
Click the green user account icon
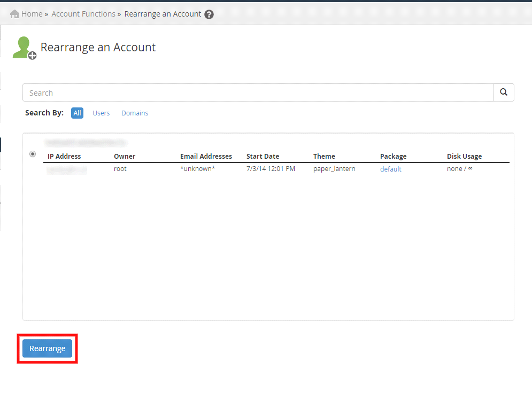coord(24,48)
